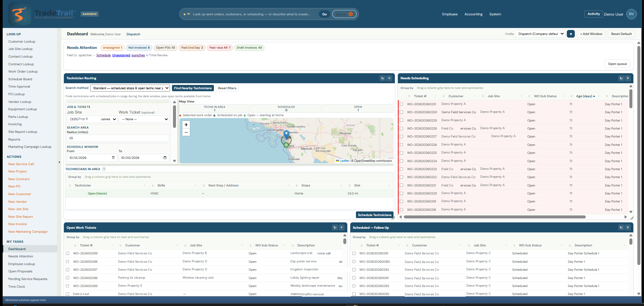
Task: Click the Needs Scheduling horizontal scrollbar
Action: coord(495,217)
